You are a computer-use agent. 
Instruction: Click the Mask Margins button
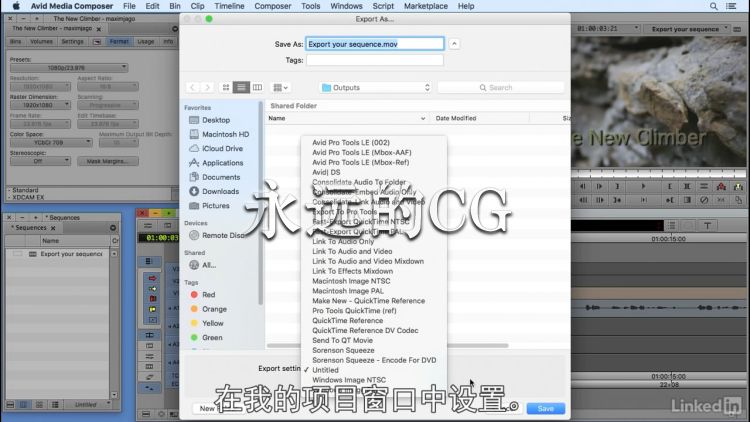pos(108,161)
